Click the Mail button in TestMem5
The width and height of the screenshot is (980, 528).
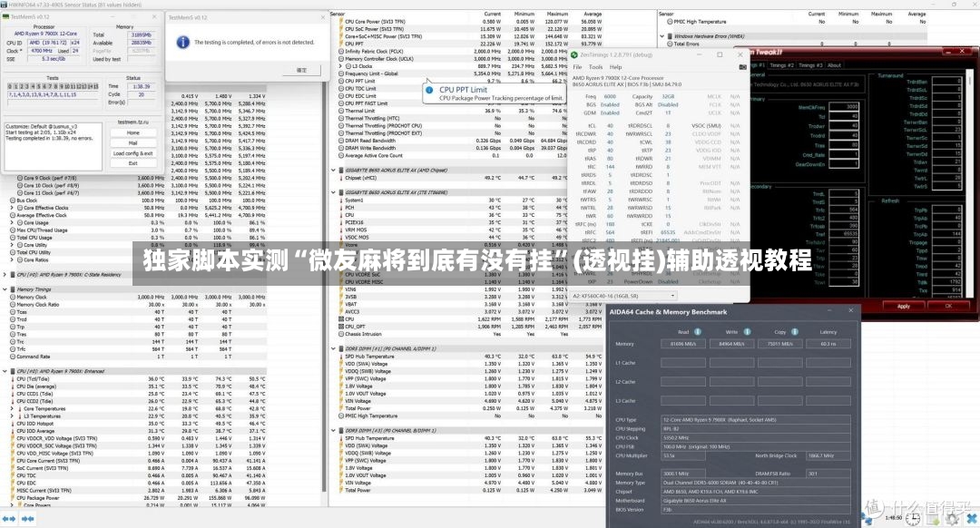(133, 143)
